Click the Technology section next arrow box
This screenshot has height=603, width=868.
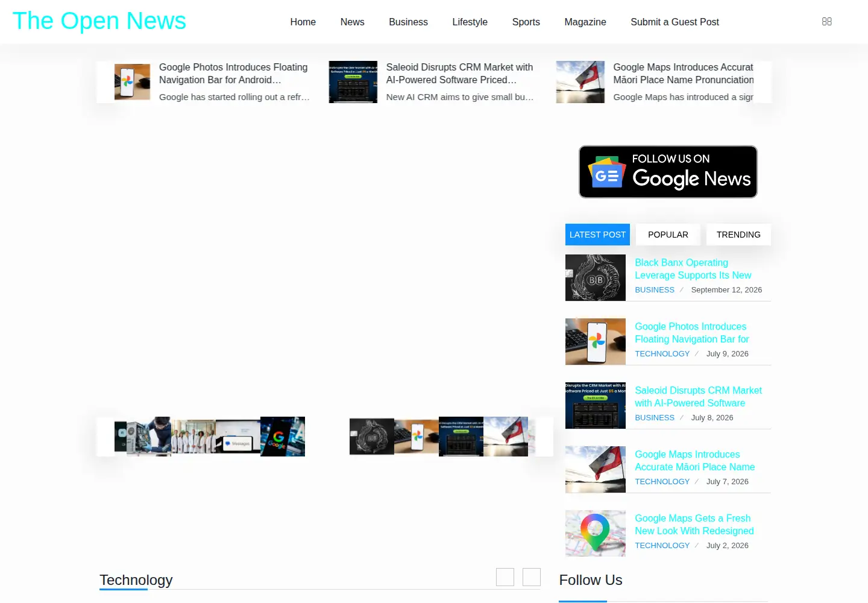pyautogui.click(x=532, y=577)
